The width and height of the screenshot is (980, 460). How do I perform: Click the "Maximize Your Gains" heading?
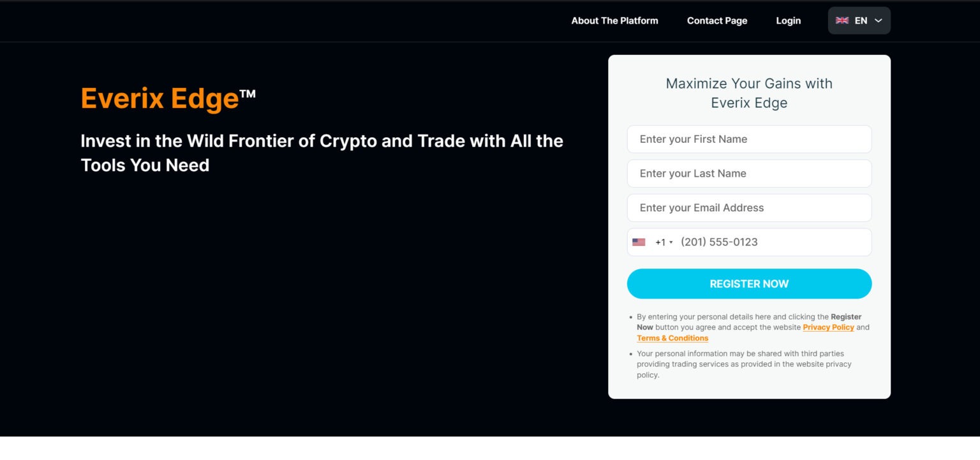pyautogui.click(x=749, y=93)
